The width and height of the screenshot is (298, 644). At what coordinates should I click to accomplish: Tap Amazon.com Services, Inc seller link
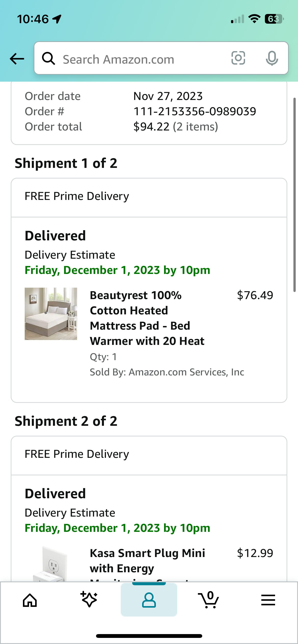click(x=186, y=372)
